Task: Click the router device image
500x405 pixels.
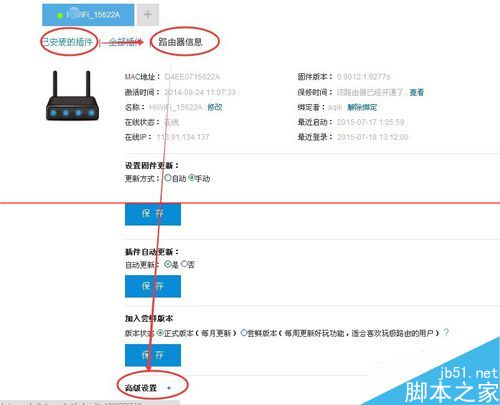Action: [x=72, y=96]
